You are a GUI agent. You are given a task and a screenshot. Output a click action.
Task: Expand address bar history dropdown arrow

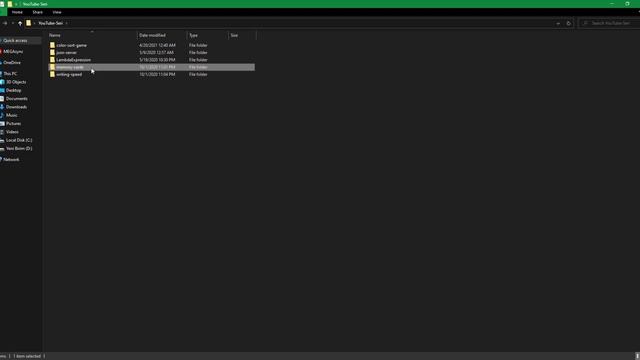click(x=558, y=23)
